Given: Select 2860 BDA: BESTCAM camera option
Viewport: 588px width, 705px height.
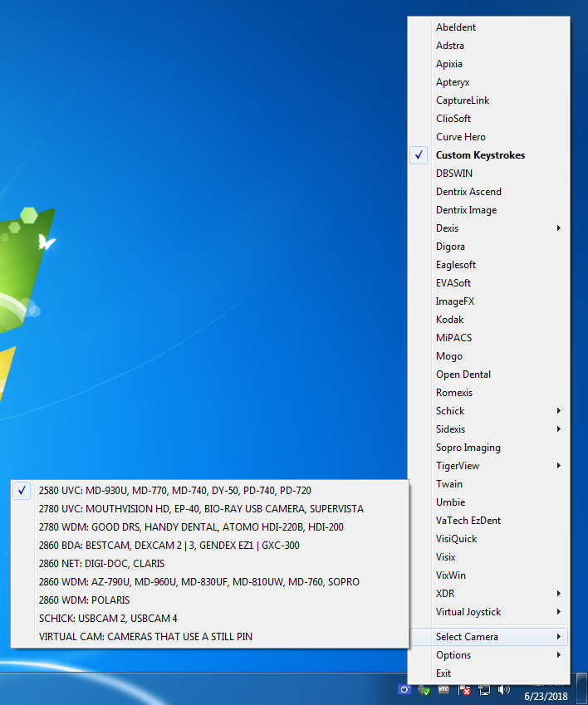Looking at the screenshot, I should [209, 546].
